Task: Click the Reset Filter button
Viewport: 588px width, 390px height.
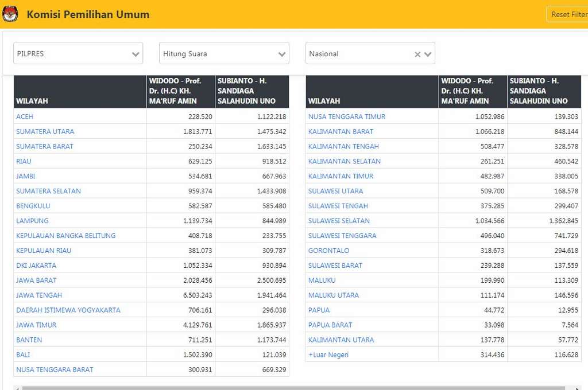Action: click(568, 14)
